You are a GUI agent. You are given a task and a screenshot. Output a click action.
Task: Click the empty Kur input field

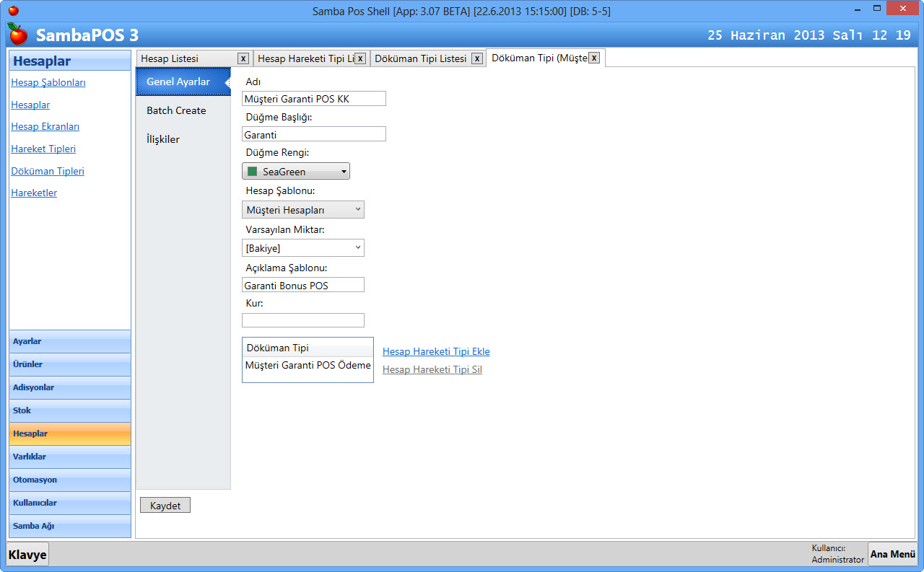pyautogui.click(x=303, y=320)
